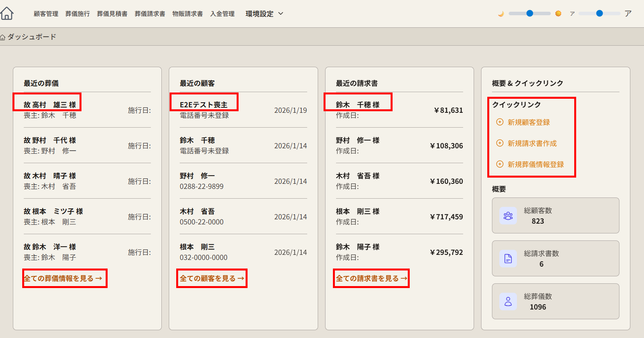Go to the 葬儀請求書 menu
Viewport: 644px width, 338px height.
(x=150, y=14)
